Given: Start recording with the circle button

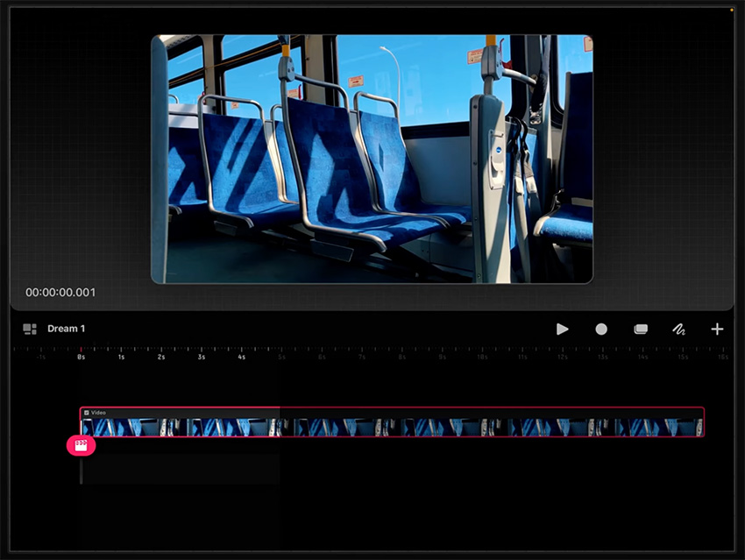Looking at the screenshot, I should [x=601, y=330].
